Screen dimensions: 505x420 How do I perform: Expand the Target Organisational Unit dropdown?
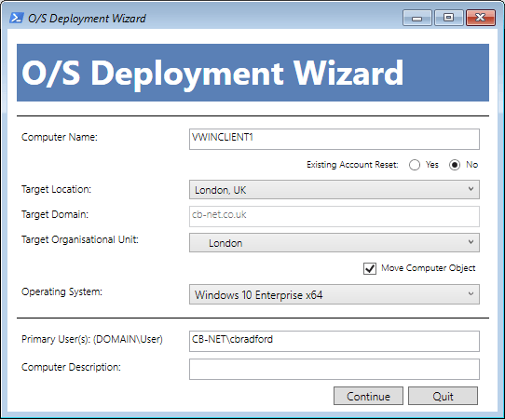click(x=334, y=243)
